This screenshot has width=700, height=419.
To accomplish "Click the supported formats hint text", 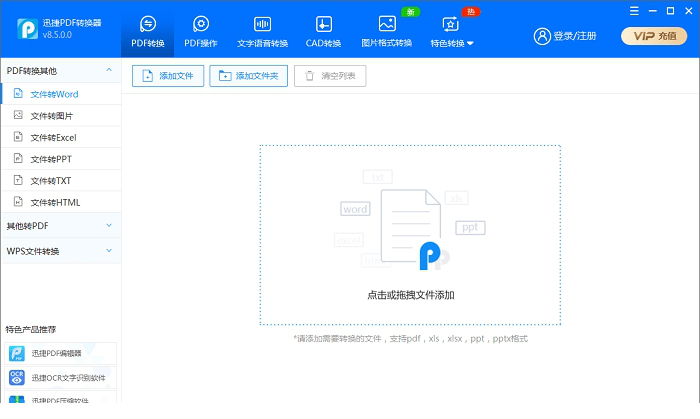I will (411, 339).
